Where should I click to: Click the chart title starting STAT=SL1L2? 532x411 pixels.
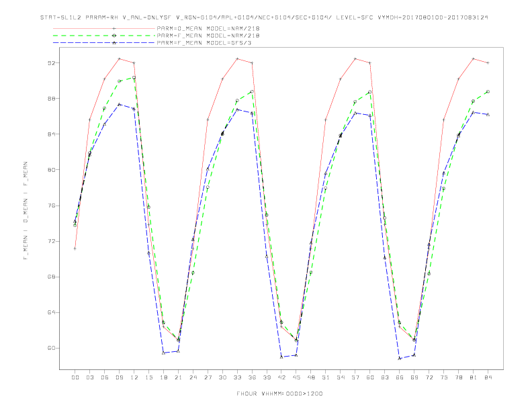(264, 17)
